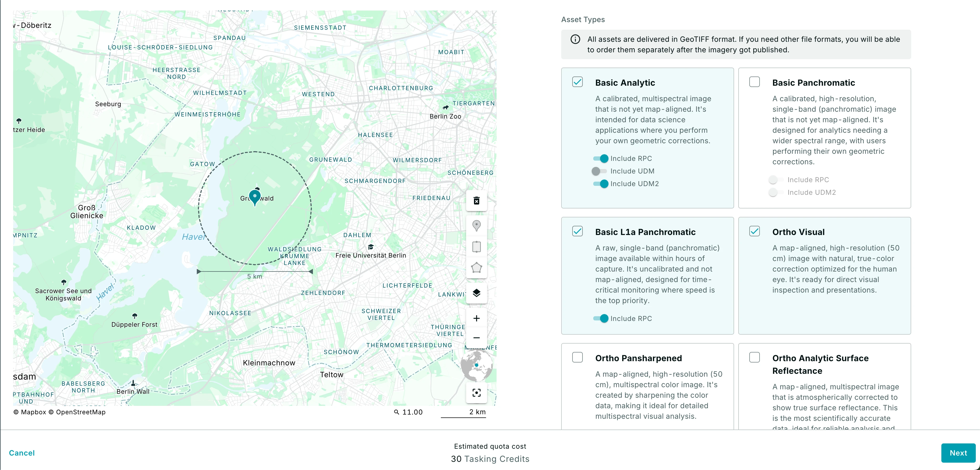Image resolution: width=980 pixels, height=470 pixels.
Task: Select the point marker drawing tool
Action: 476,226
